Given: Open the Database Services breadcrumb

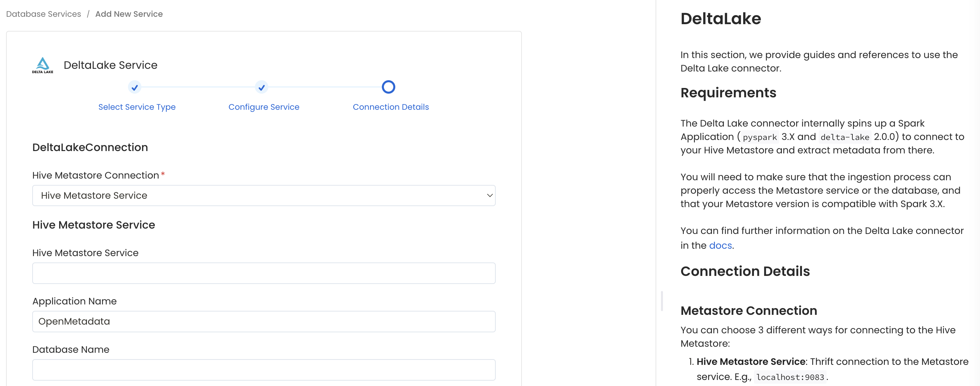Looking at the screenshot, I should pyautogui.click(x=43, y=14).
